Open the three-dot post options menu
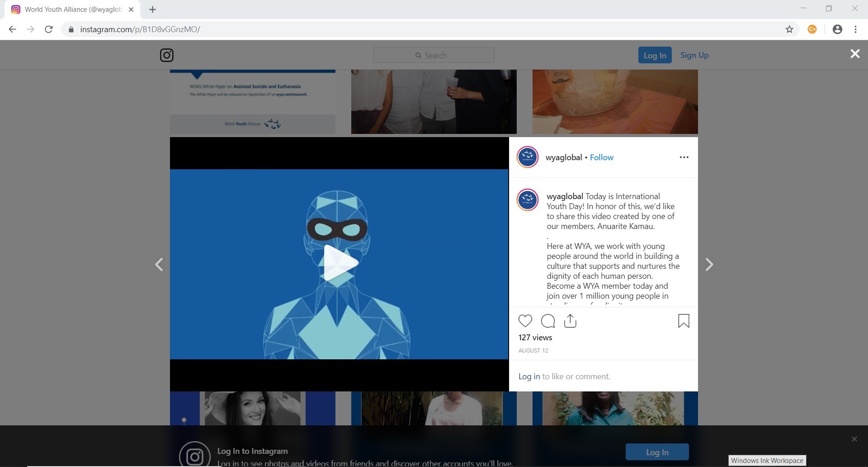 (684, 157)
